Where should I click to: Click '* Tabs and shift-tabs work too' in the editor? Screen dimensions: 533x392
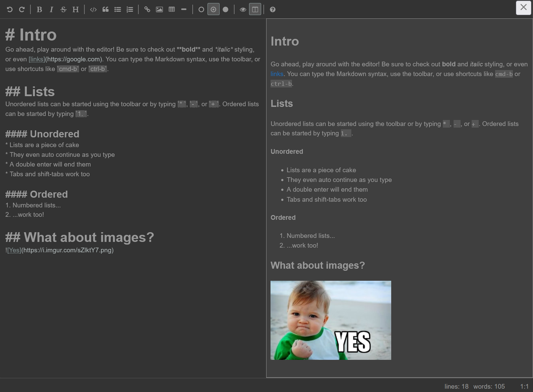(48, 174)
